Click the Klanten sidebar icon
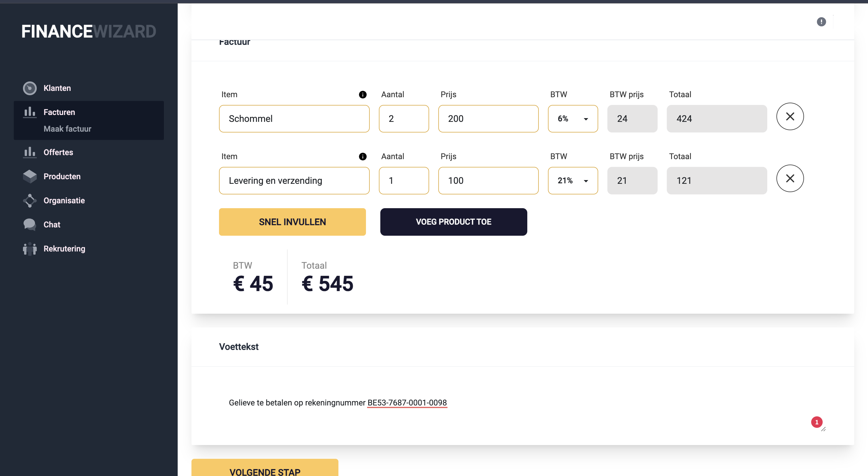This screenshot has width=868, height=476. [x=30, y=88]
